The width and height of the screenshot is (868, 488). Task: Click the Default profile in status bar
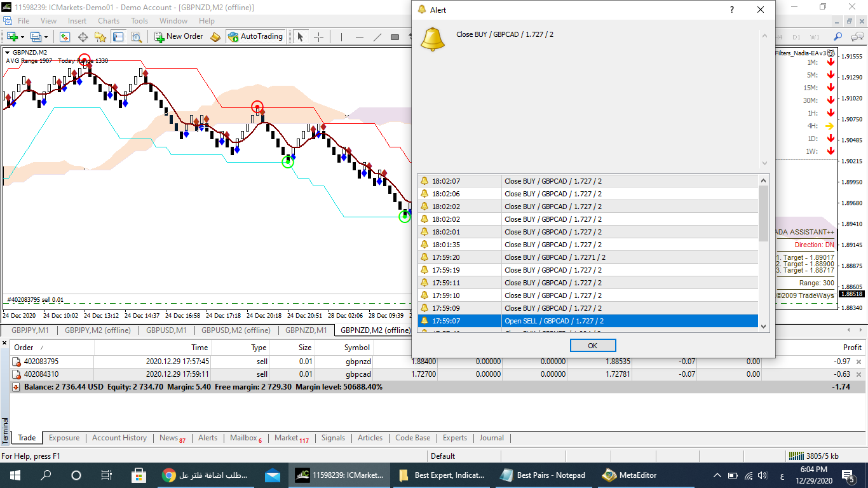point(443,456)
